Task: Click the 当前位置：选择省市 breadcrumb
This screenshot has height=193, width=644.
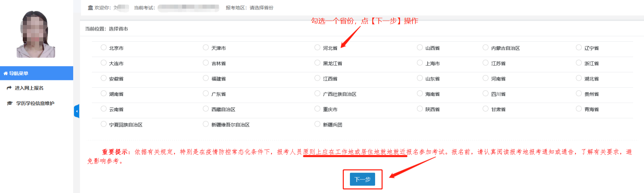Action: [x=107, y=29]
